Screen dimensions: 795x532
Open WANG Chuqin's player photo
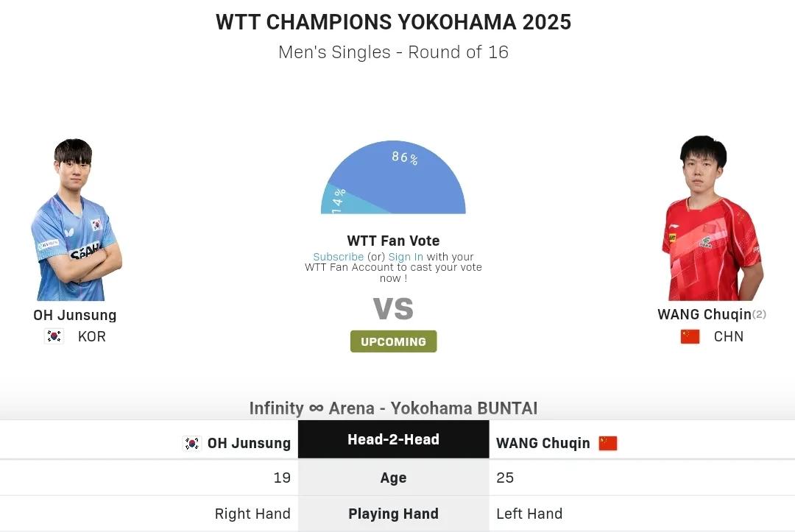[713, 218]
